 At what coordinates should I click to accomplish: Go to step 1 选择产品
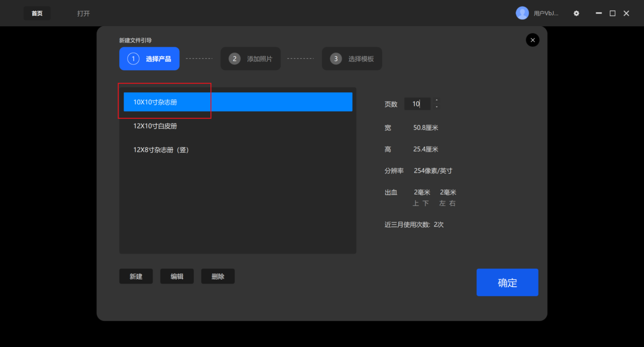point(149,59)
